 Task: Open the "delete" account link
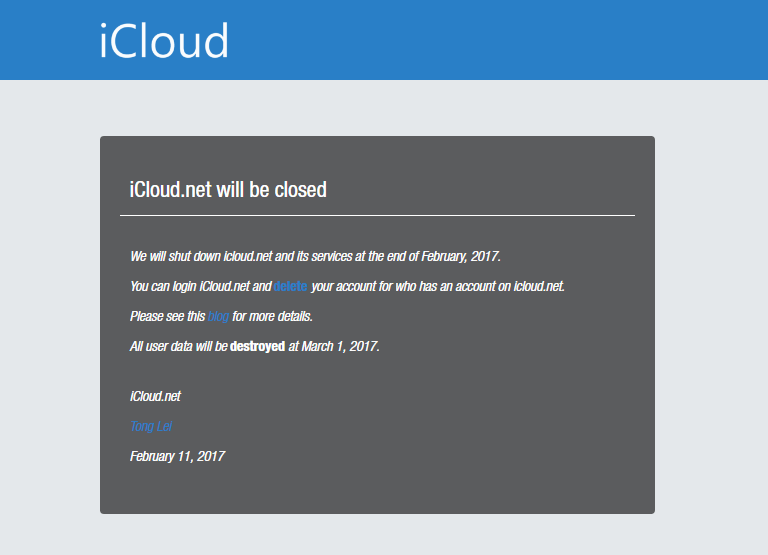pos(291,287)
